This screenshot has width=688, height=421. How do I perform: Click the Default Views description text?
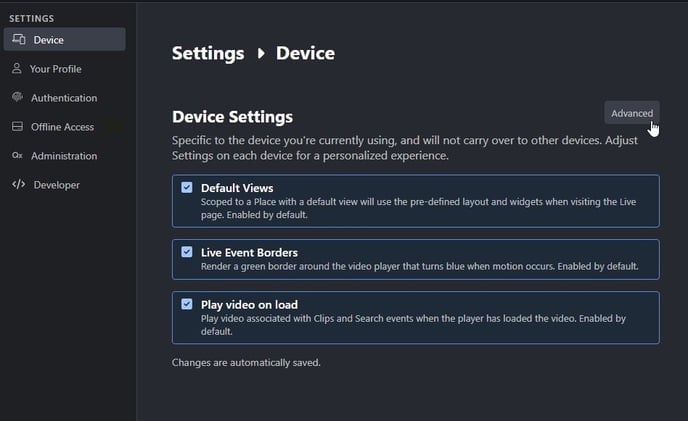(x=418, y=208)
